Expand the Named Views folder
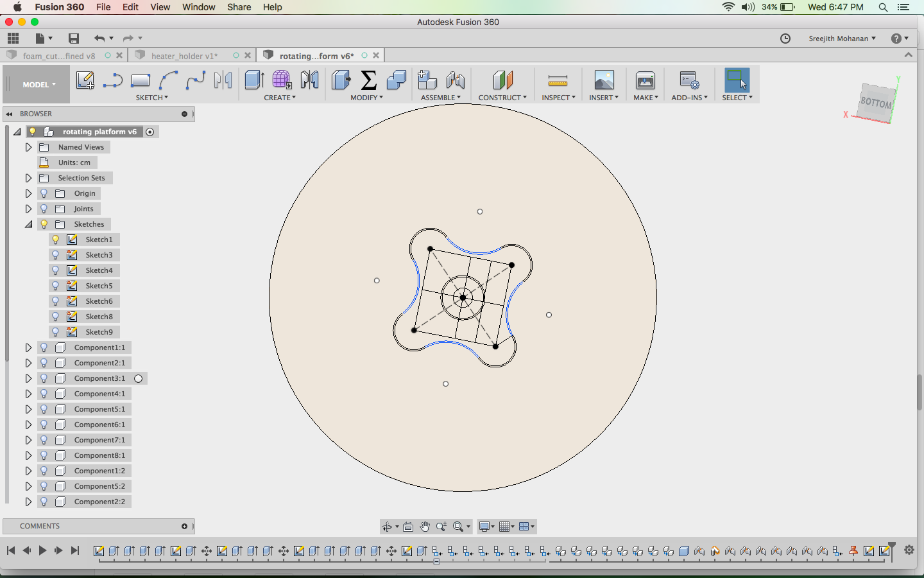924x578 pixels. pyautogui.click(x=28, y=147)
